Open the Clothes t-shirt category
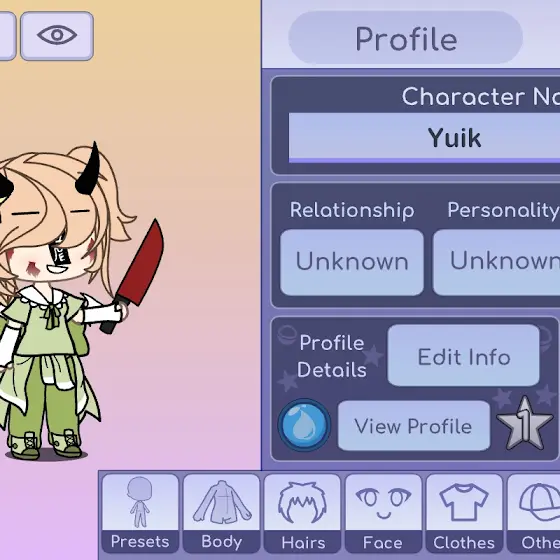The image size is (560, 560). tap(464, 513)
